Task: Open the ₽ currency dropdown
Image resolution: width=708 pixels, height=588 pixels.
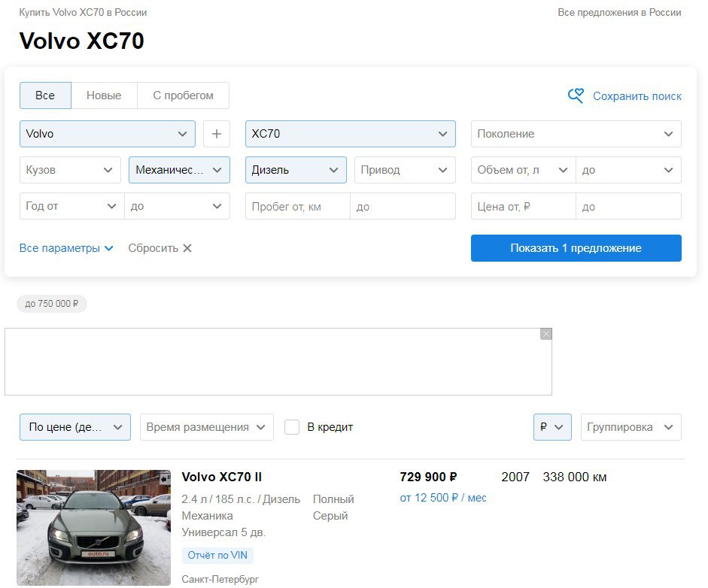Action: click(552, 427)
